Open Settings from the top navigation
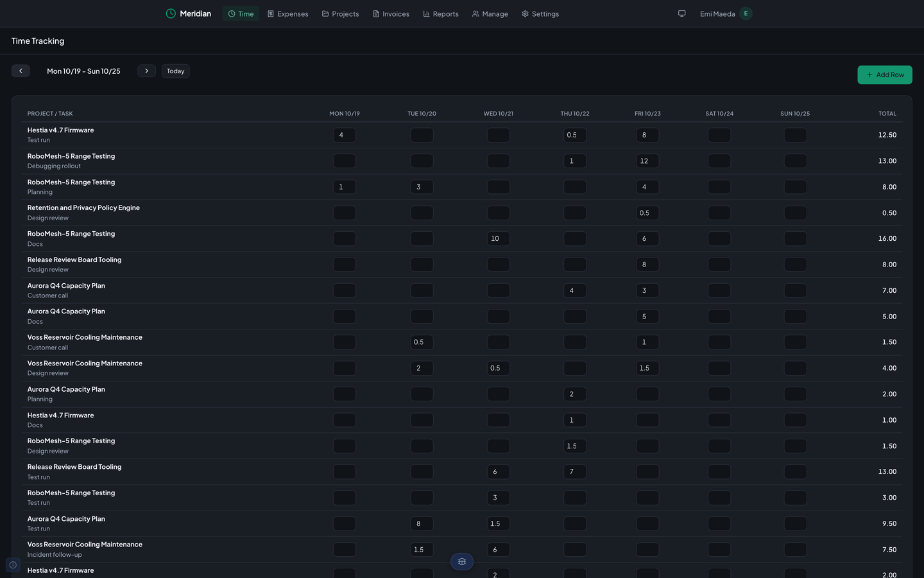The height and width of the screenshot is (578, 924). click(x=540, y=13)
